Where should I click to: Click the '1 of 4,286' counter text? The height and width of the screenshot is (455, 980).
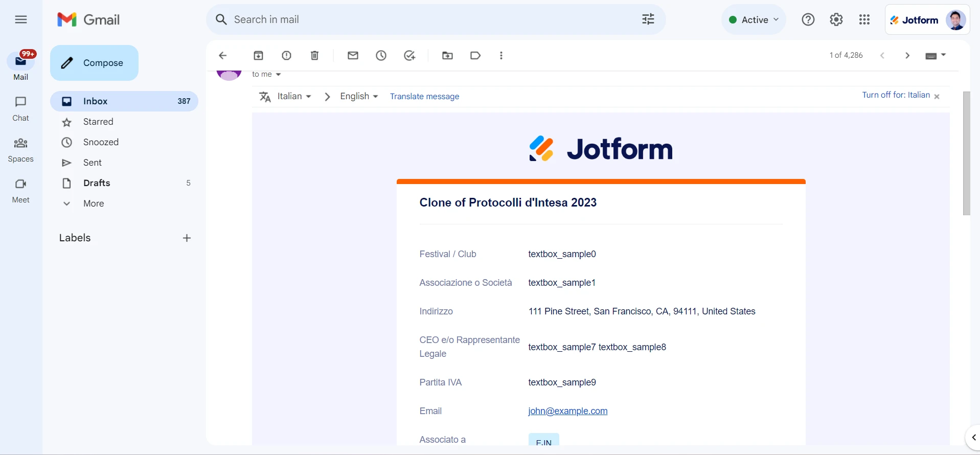[x=846, y=55]
